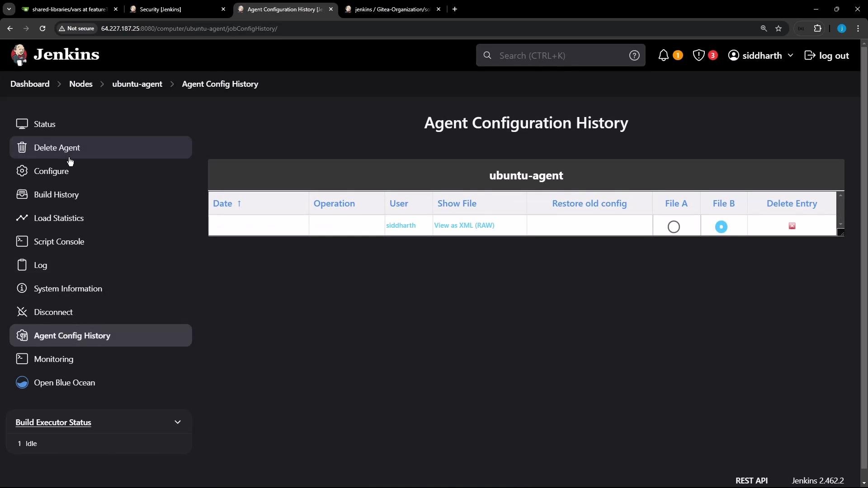
Task: Open the security warnings shield icon
Action: tap(698, 55)
